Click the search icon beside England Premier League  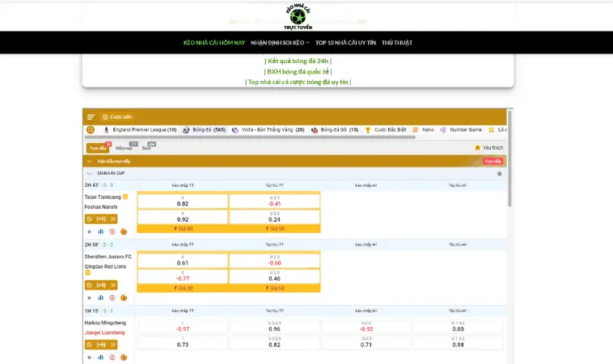coord(91,129)
